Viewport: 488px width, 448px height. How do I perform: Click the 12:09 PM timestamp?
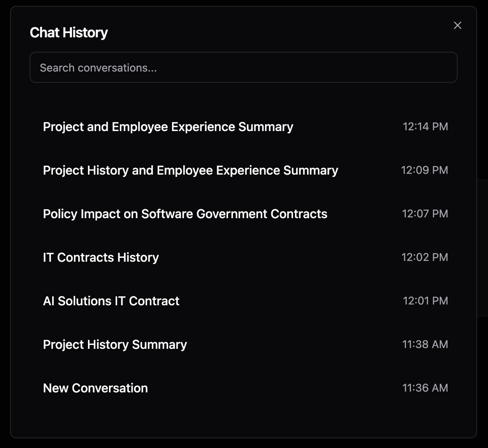[425, 170]
